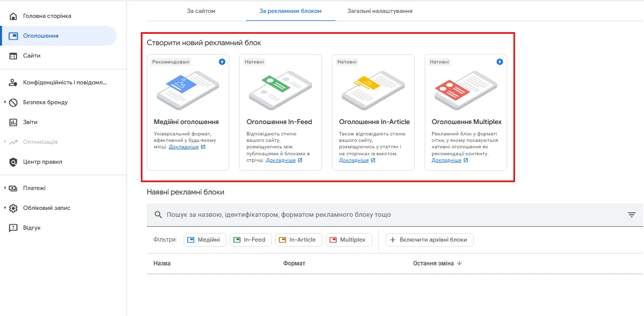Click the filter icon in search bar
This screenshot has height=316, width=644.
631,215
